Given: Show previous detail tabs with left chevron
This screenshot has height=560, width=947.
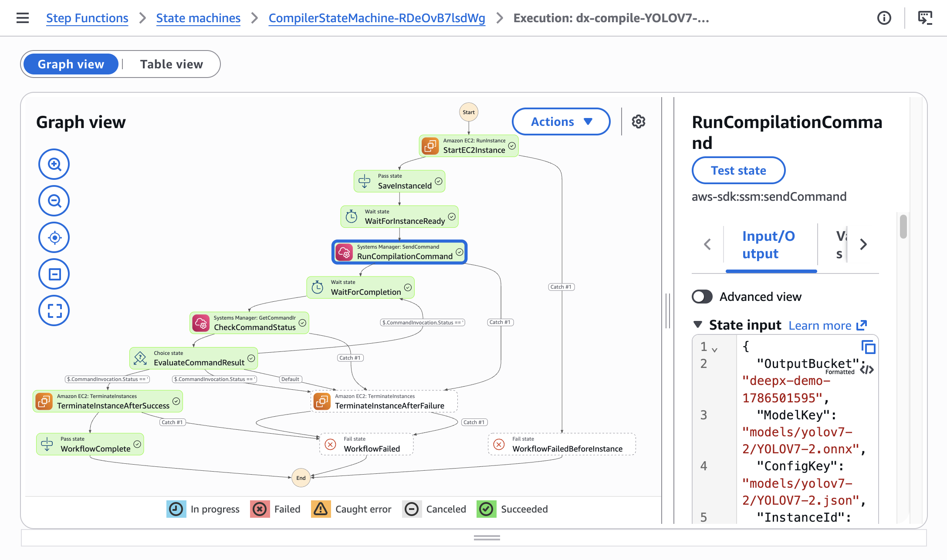Looking at the screenshot, I should (x=707, y=244).
